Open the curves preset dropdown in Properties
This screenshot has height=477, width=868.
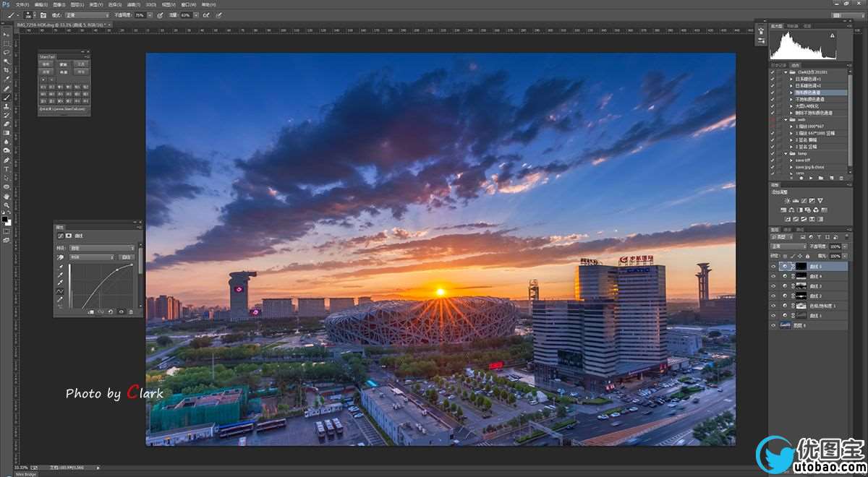pyautogui.click(x=101, y=248)
